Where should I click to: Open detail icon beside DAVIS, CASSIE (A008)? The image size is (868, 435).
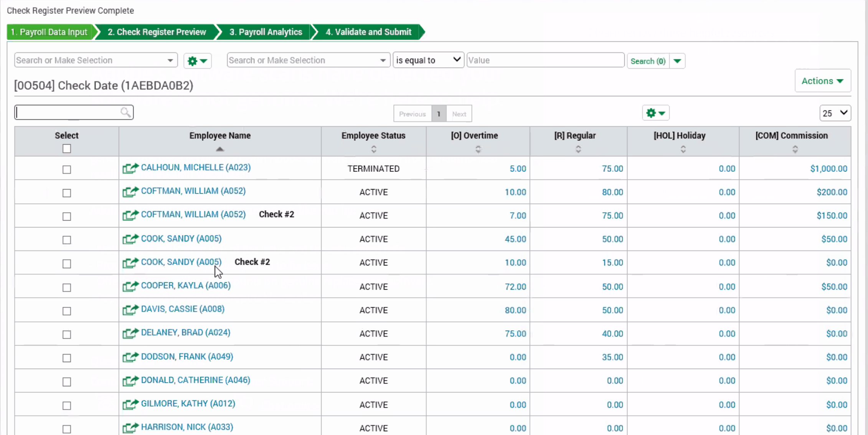point(130,310)
